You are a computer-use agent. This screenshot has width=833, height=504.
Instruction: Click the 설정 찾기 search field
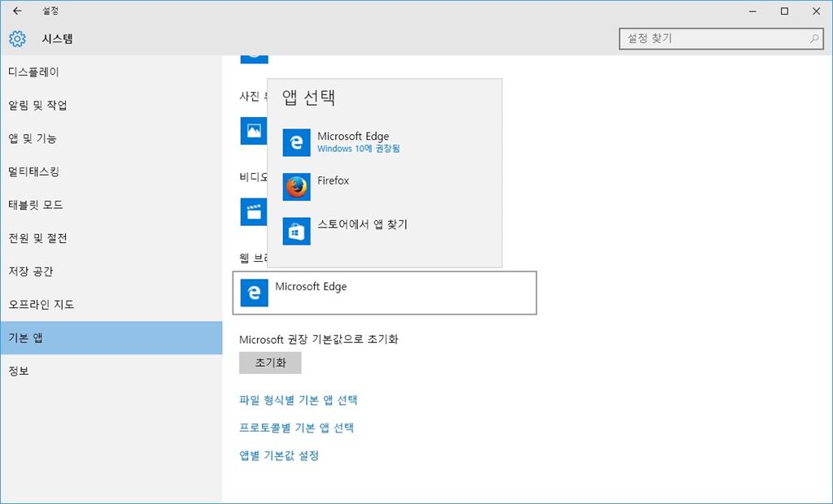721,39
